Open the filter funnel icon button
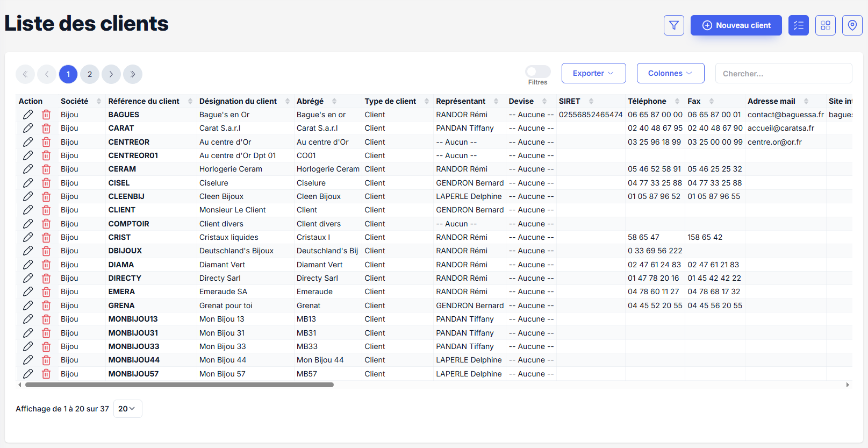The height and width of the screenshot is (448, 868). [x=673, y=25]
